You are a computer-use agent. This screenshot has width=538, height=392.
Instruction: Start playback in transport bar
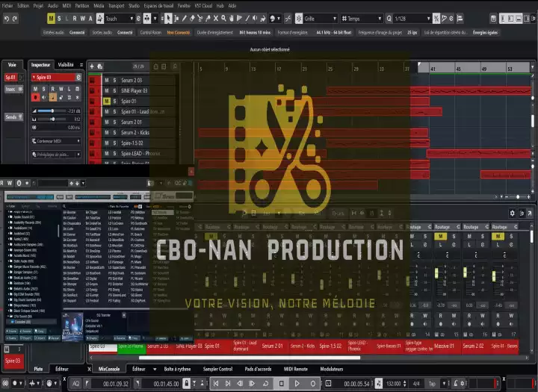297,384
